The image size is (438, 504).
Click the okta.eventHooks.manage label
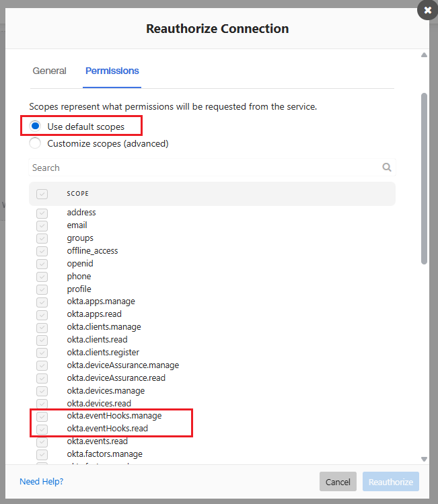(x=114, y=416)
